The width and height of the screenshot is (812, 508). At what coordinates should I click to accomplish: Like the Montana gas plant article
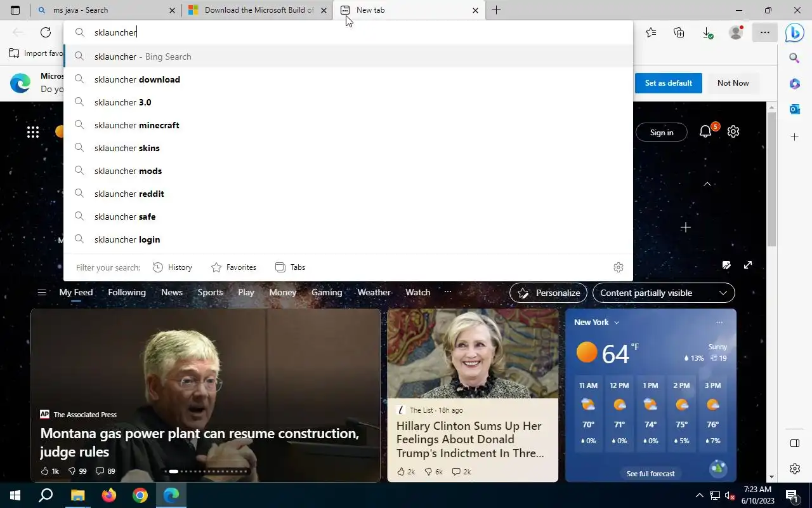49,471
